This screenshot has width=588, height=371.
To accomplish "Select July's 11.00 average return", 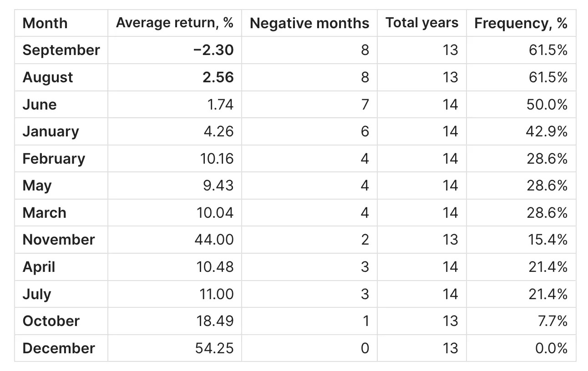I will [217, 294].
